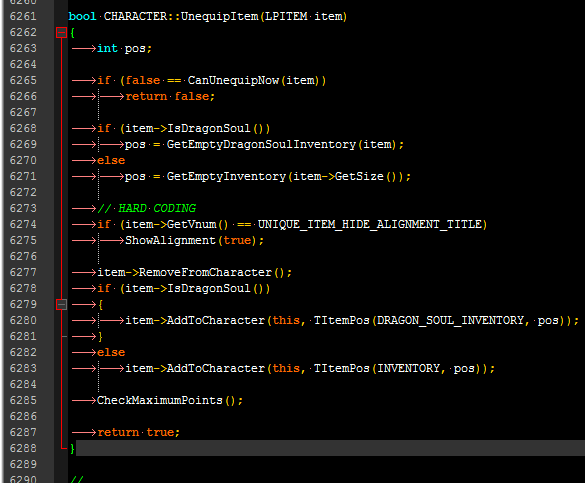
Task: Click UNIQUE_ITEM_HIDE_ALIGNMENT_TITLE constant
Action: point(370,224)
